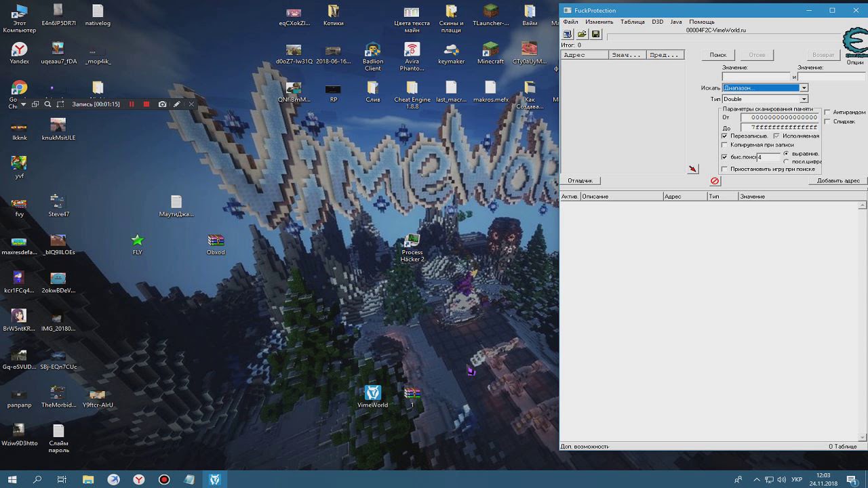The height and width of the screenshot is (488, 868).
Task: Activate the recorder's pencil drawing tool
Action: click(177, 104)
